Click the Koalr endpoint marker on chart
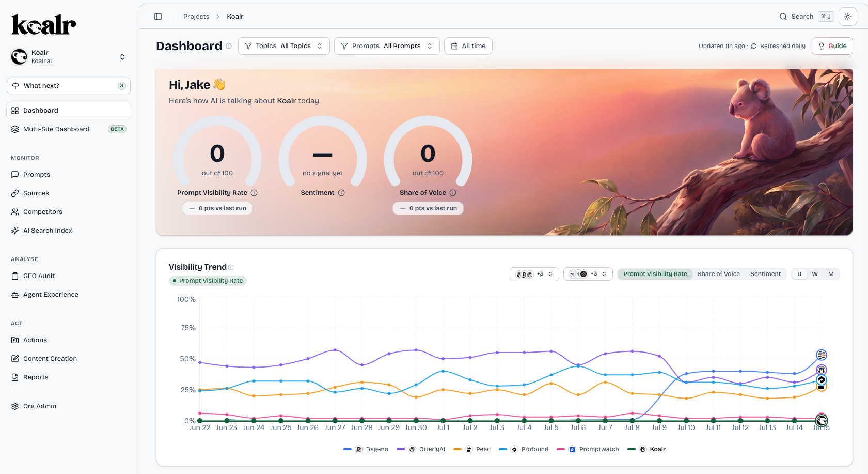This screenshot has width=868, height=474. [x=822, y=421]
